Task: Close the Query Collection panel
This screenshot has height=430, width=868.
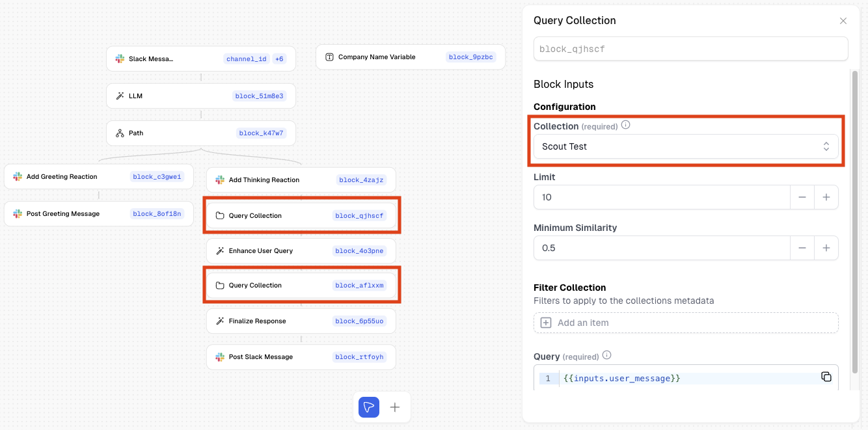Action: click(843, 21)
